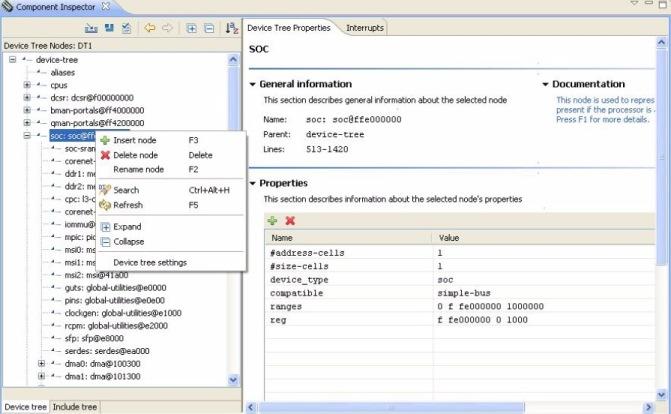The image size is (671, 414).
Task: Click the collapse all nodes toolbar icon
Action: pyautogui.click(x=208, y=28)
